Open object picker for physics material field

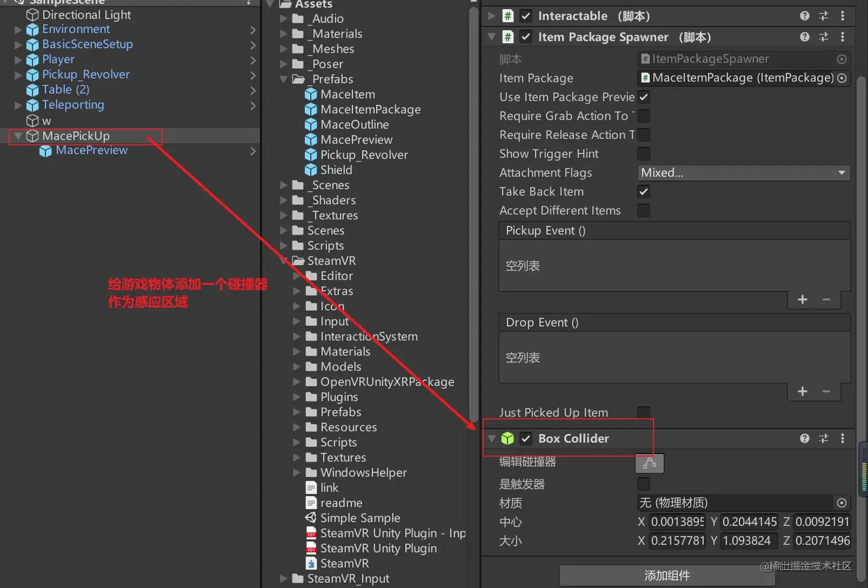(x=842, y=503)
